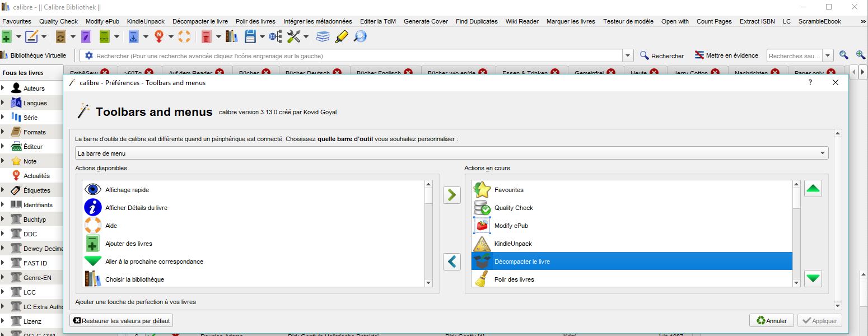Click the library bookshelf toolbar icon
The image size is (868, 336).
[232, 37]
